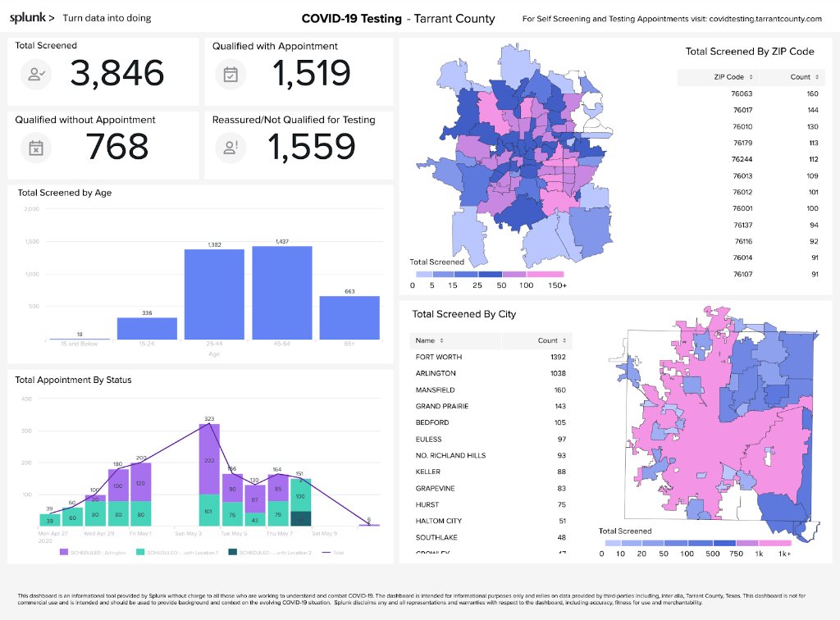Click the calendar icon in Qualified with Appointment card
This screenshot has height=620, width=840.
[x=229, y=74]
